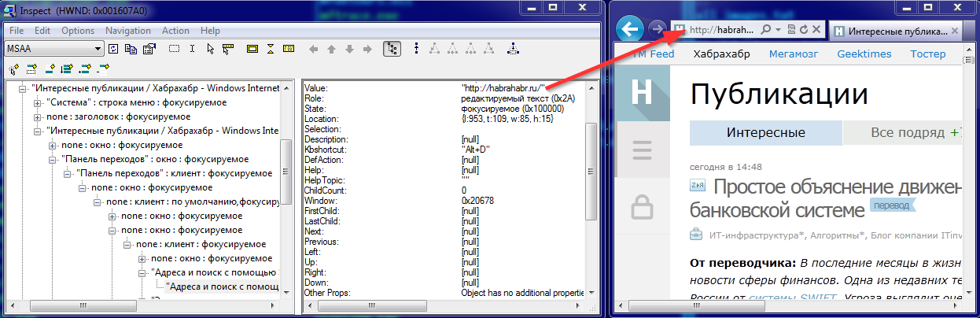Viewport: 980px width, 318px height.
Task: Select the "Система" : строка меню tree row
Action: tap(138, 102)
